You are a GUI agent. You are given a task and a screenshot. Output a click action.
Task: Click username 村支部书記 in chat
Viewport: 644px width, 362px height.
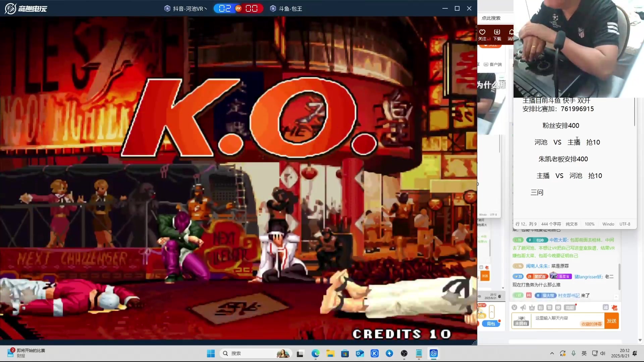(569, 296)
